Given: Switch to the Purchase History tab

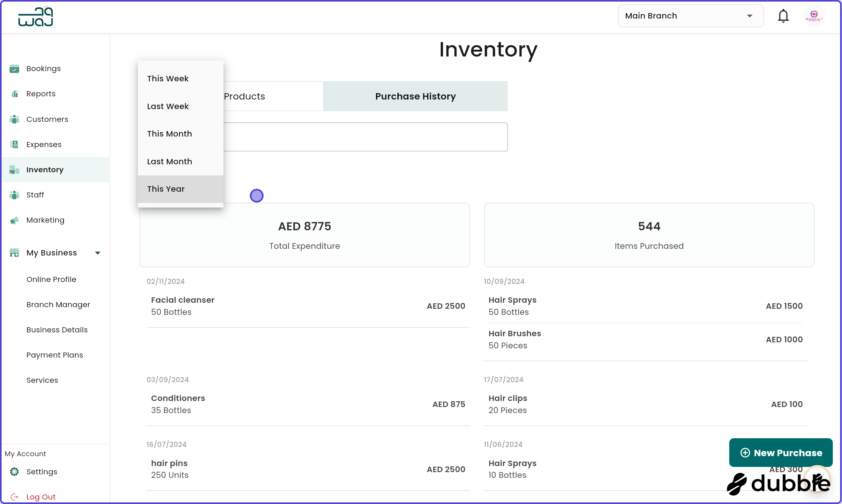Looking at the screenshot, I should [x=415, y=96].
